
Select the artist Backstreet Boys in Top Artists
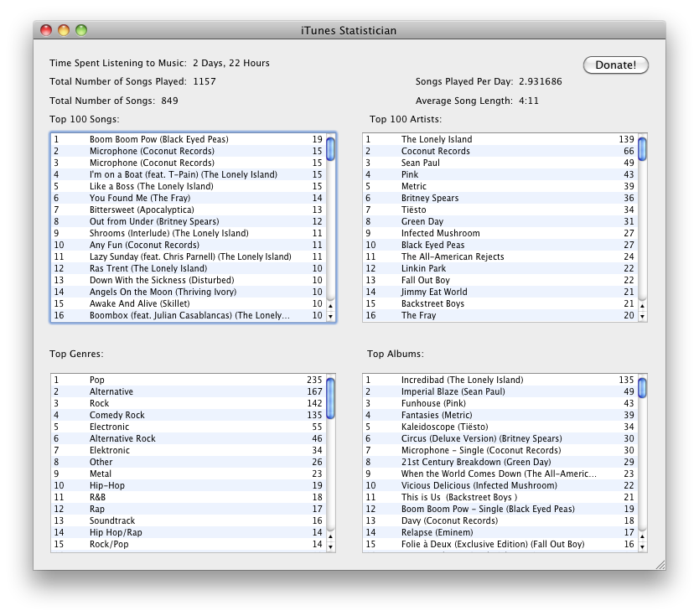click(500, 303)
